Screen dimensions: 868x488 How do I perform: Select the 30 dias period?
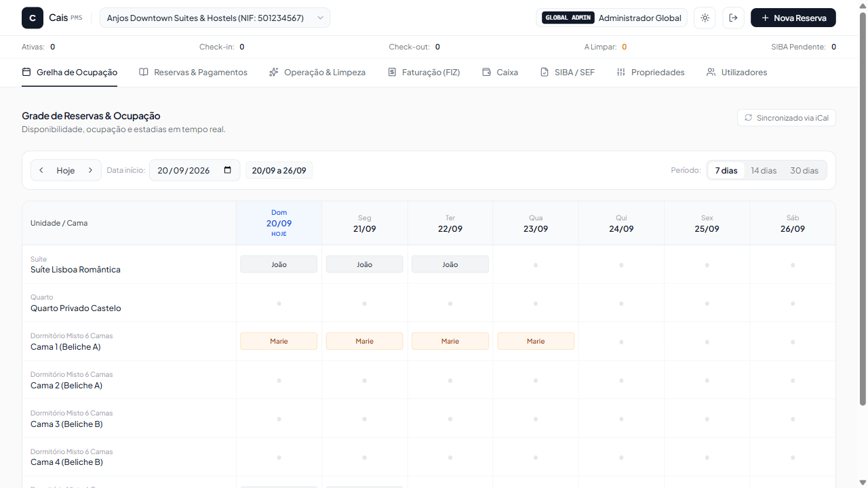click(804, 170)
